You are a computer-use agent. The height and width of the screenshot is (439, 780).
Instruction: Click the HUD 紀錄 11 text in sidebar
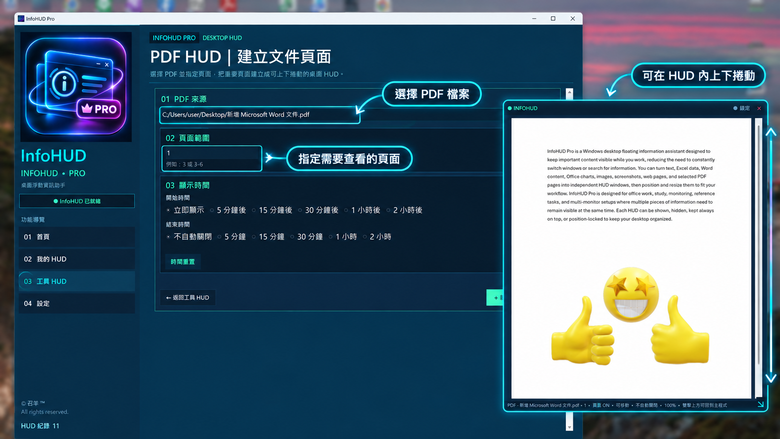40,426
